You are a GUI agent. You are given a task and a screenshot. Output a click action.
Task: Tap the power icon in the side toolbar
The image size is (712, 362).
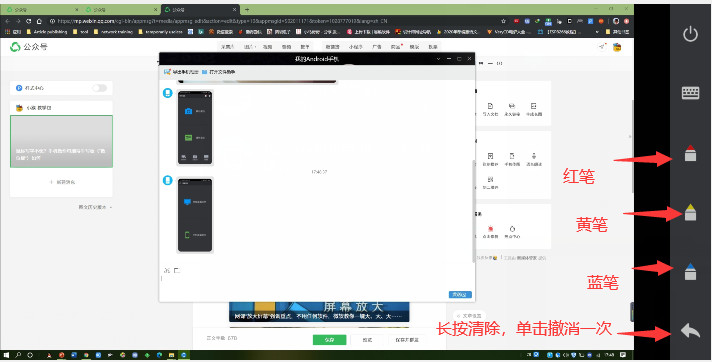690,34
